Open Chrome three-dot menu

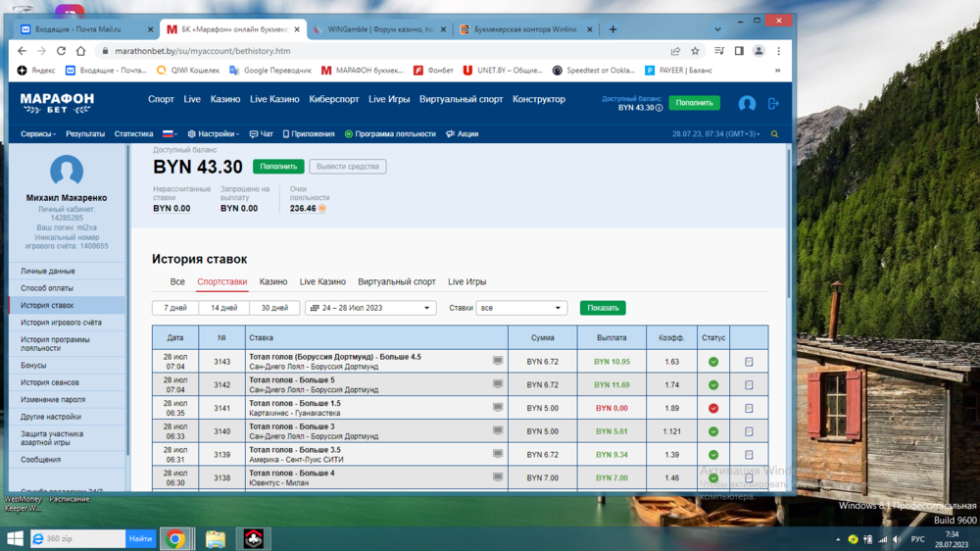779,51
